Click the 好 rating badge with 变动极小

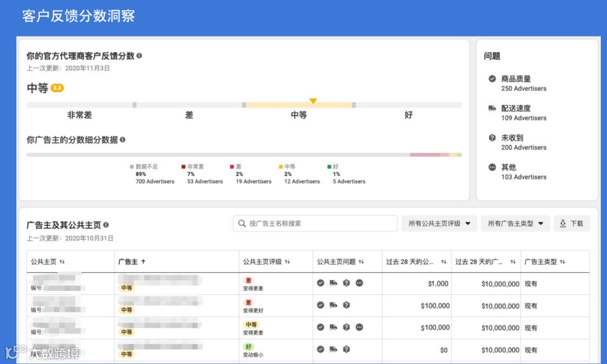pyautogui.click(x=248, y=347)
